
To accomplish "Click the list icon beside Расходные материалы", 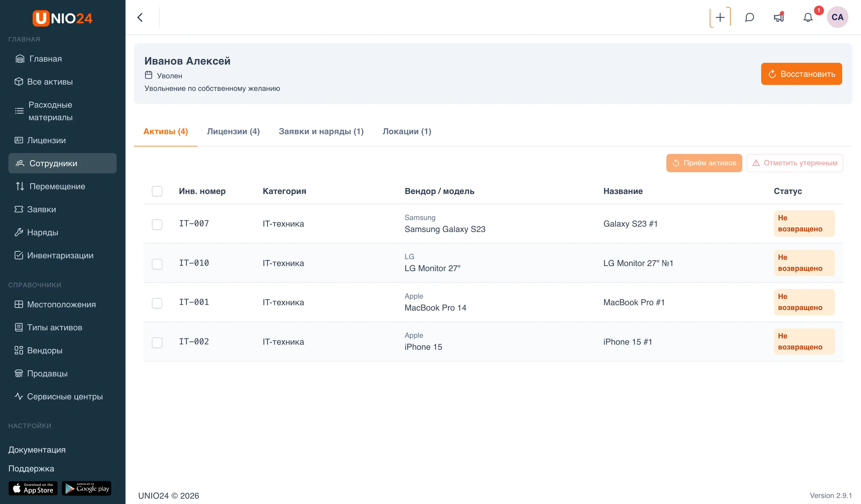I will click(19, 111).
